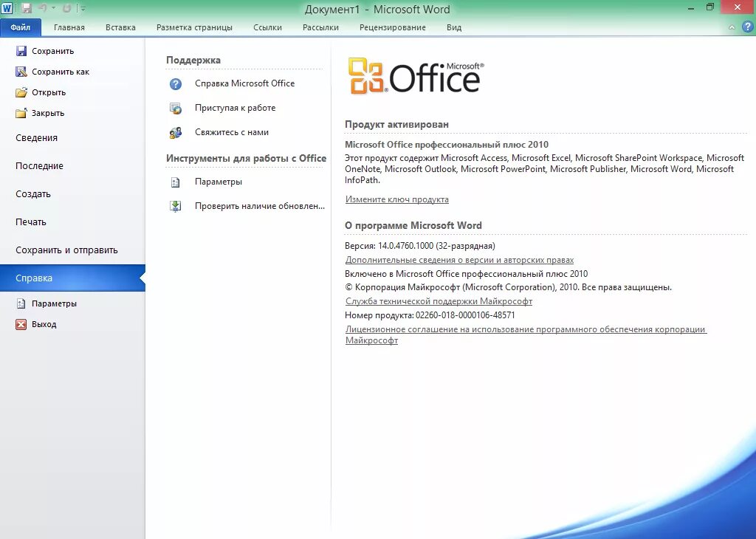Expand the Customize Quick Access Toolbar dropdown
Viewport: 756px width, 539px height.
coord(83,7)
